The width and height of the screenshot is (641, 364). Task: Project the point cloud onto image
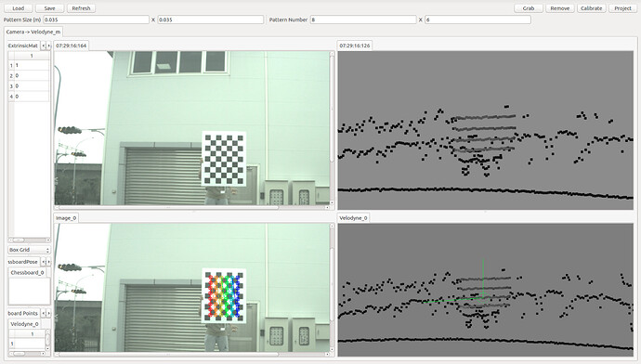coord(622,8)
